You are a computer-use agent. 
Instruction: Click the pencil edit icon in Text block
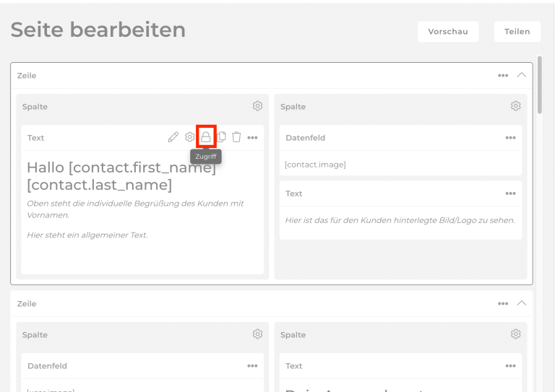click(x=173, y=137)
